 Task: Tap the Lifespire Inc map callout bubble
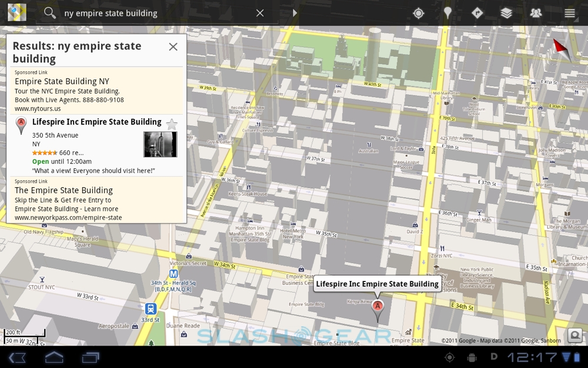377,284
